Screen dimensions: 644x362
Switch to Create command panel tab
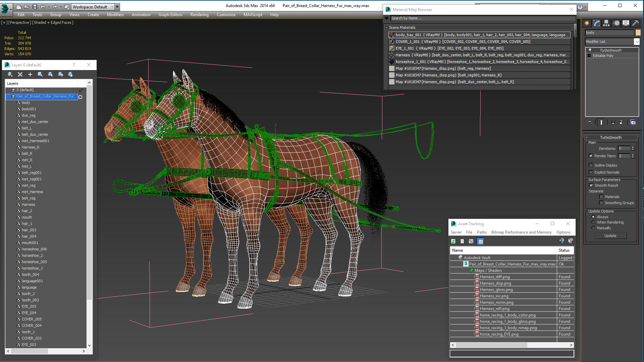587,23
